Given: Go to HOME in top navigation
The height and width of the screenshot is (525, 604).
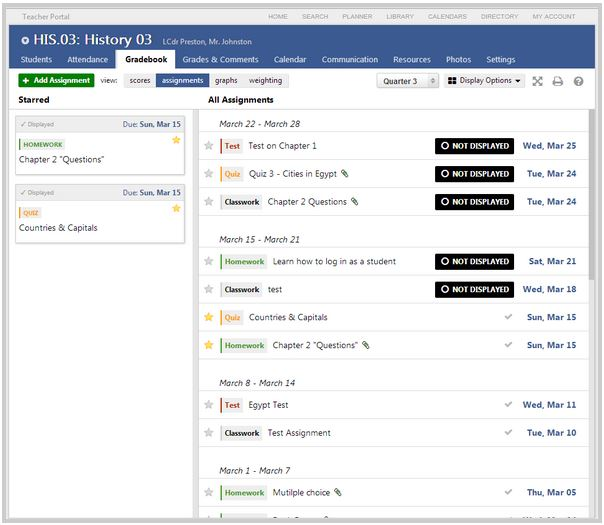Looking at the screenshot, I should click(278, 17).
